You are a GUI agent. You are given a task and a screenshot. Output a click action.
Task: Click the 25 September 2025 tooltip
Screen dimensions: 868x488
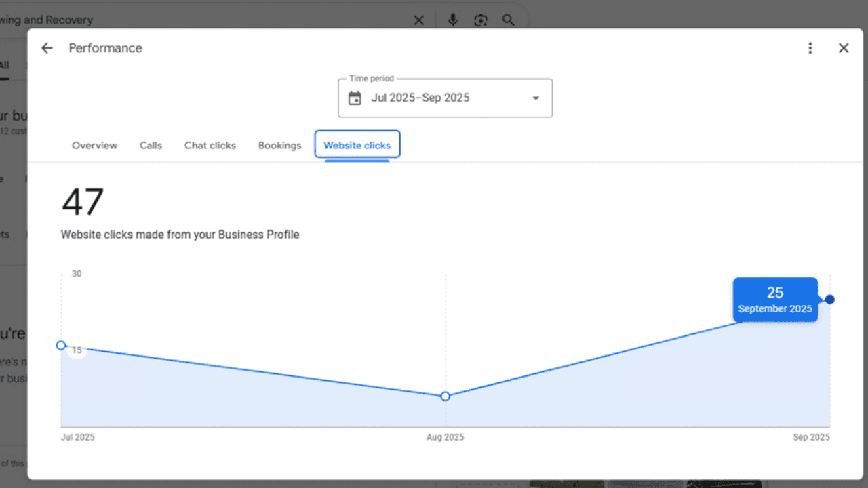[774, 300]
